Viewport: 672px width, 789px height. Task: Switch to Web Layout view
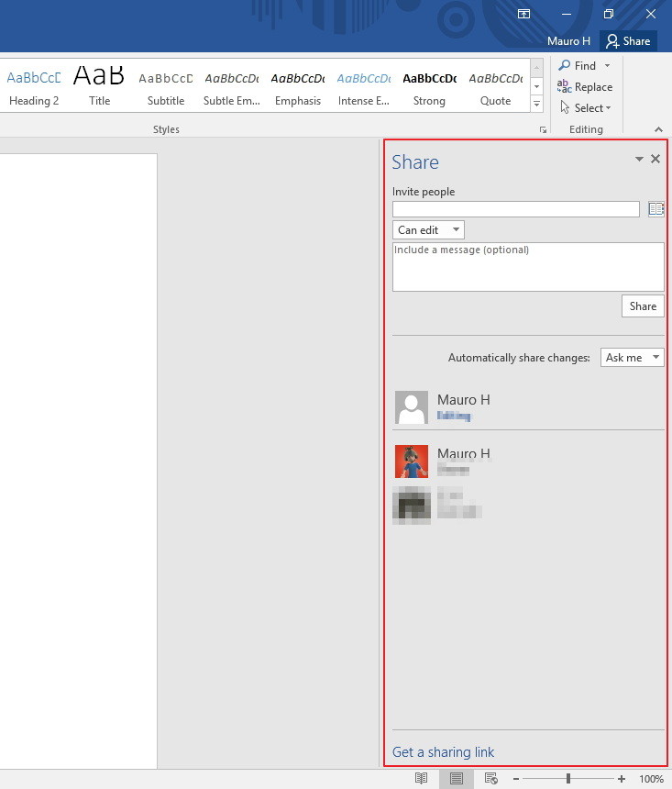[x=490, y=779]
